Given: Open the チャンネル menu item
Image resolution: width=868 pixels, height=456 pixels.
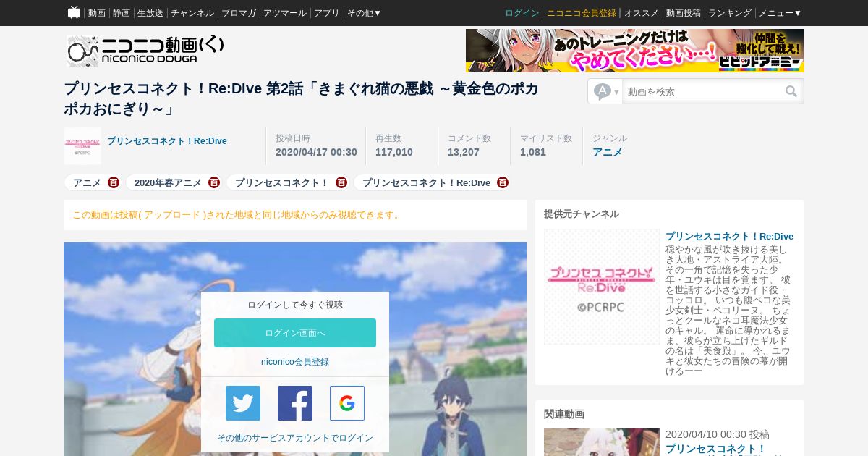Looking at the screenshot, I should [x=192, y=13].
